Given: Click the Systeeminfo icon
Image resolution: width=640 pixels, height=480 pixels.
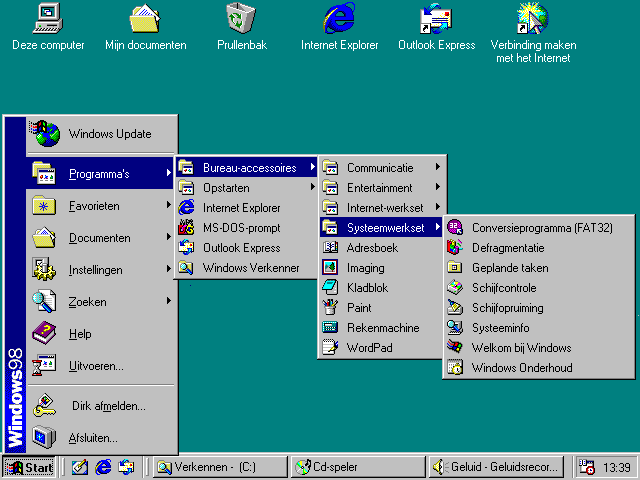Looking at the screenshot, I should [455, 327].
